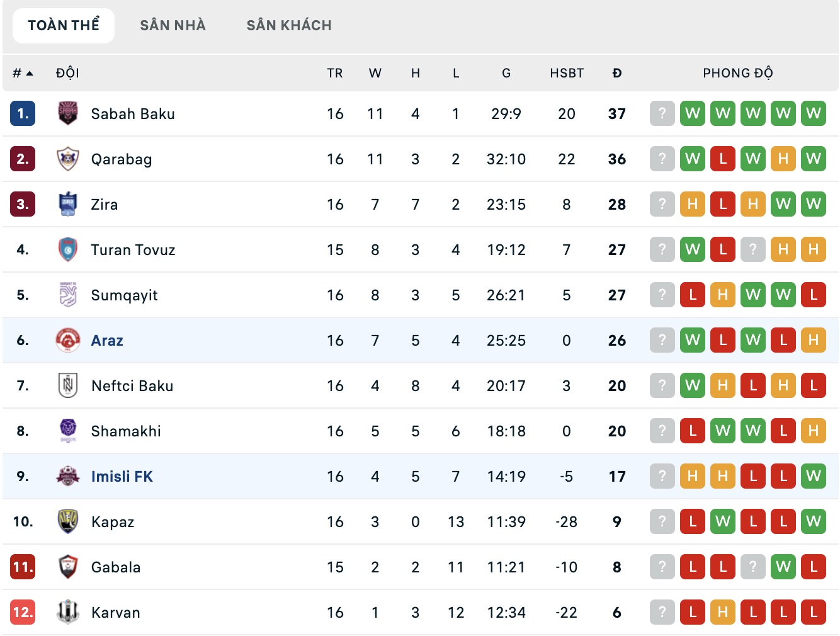Open the Shamakhi team page
This screenshot has width=840, height=636.
[126, 431]
